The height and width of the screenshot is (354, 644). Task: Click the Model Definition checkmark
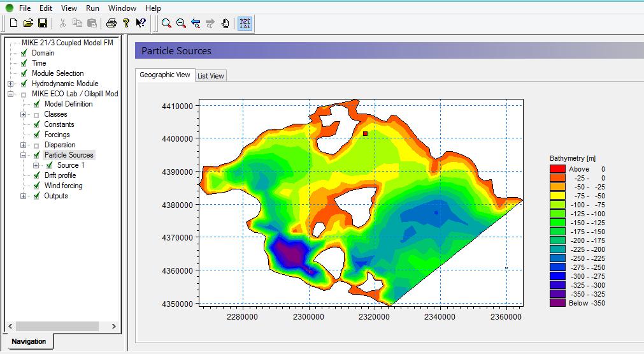[x=36, y=104]
